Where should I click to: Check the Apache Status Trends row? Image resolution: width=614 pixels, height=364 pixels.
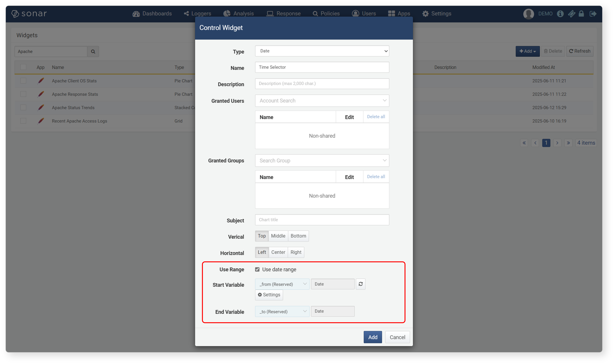tap(23, 107)
